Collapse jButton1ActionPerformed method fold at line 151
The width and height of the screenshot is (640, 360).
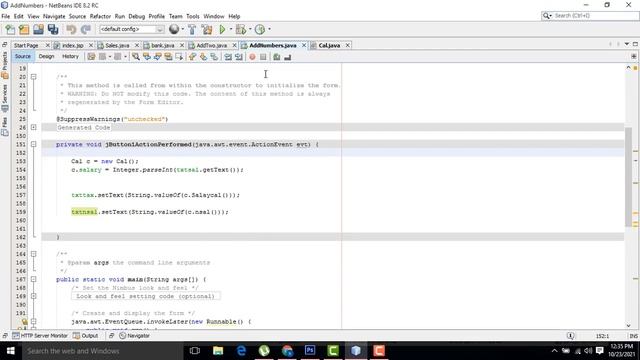click(x=33, y=144)
